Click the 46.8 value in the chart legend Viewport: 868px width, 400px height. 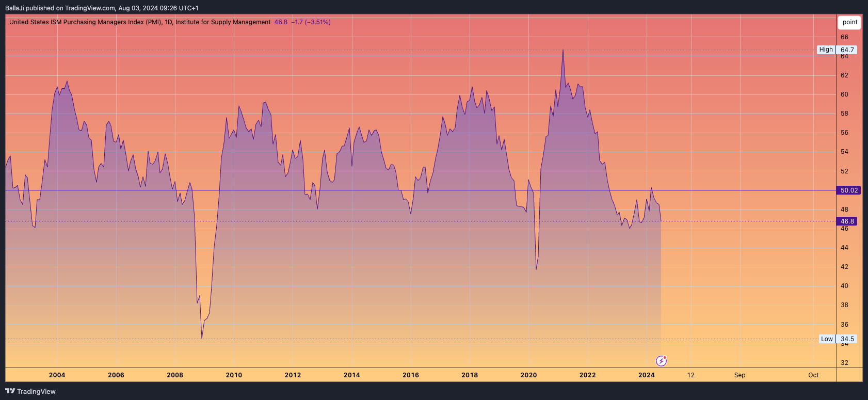pyautogui.click(x=281, y=22)
